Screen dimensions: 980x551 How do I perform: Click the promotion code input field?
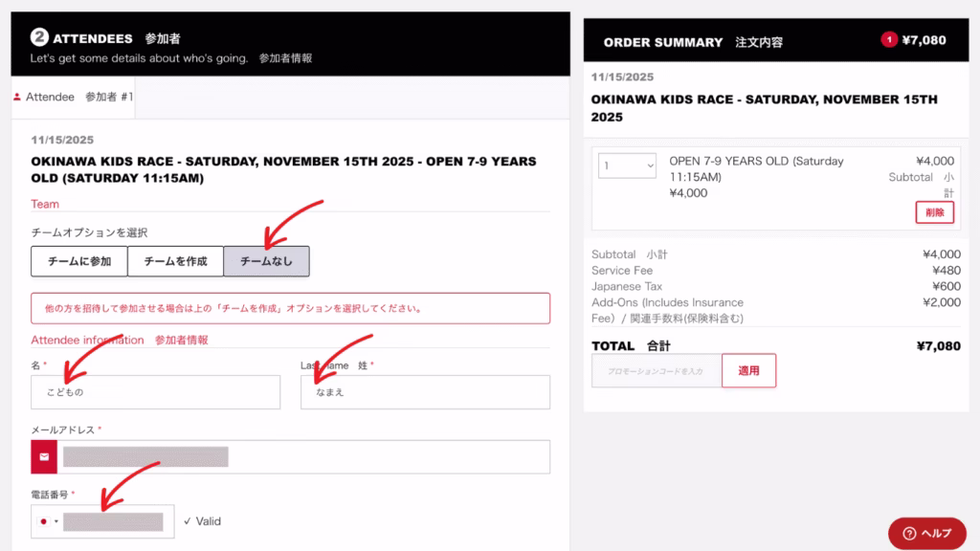point(657,370)
